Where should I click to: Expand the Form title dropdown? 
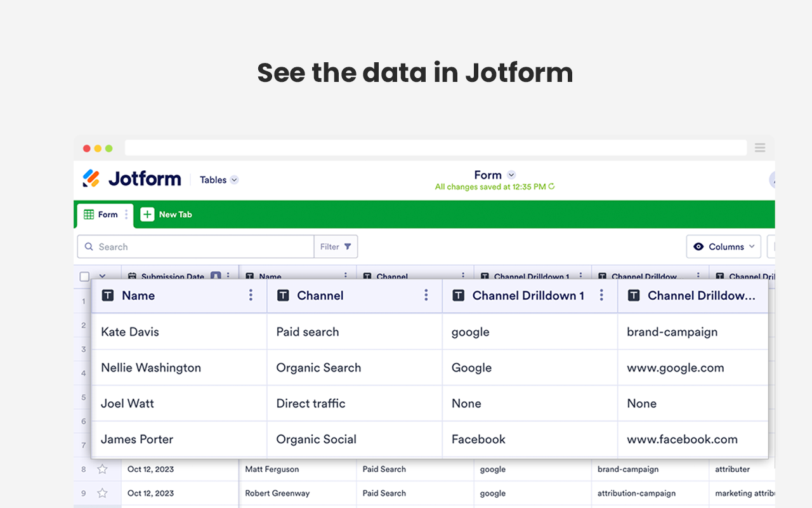pyautogui.click(x=511, y=175)
